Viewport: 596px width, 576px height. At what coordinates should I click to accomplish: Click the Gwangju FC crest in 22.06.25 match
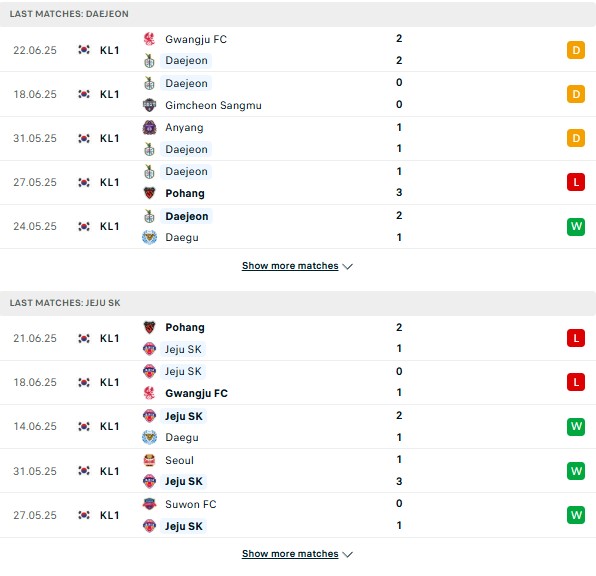point(149,39)
